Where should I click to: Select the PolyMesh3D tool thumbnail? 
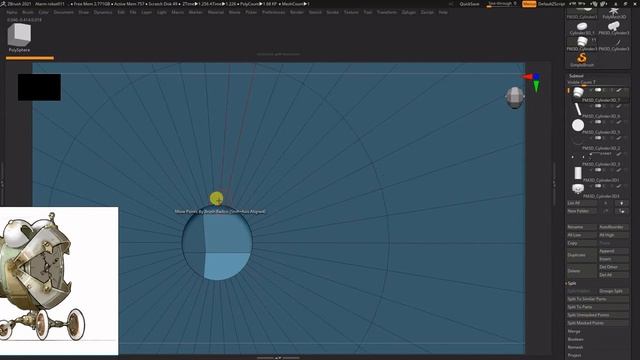point(613,13)
